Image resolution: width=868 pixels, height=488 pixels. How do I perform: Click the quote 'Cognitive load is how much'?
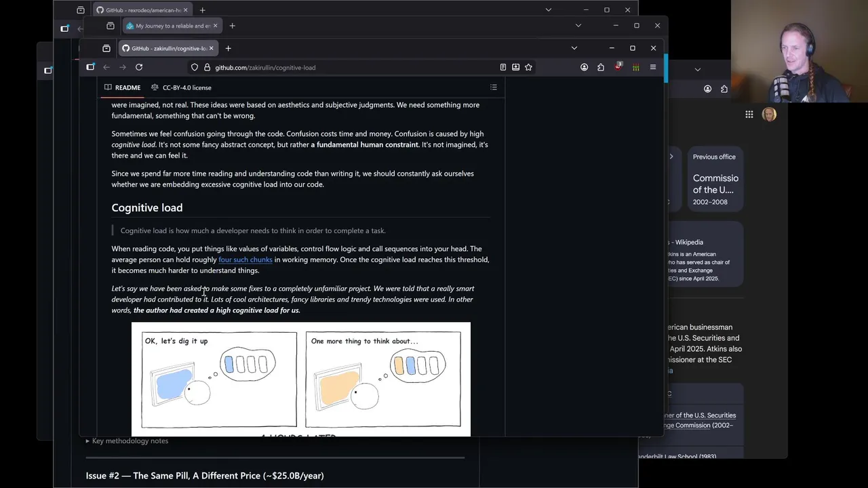253,230
